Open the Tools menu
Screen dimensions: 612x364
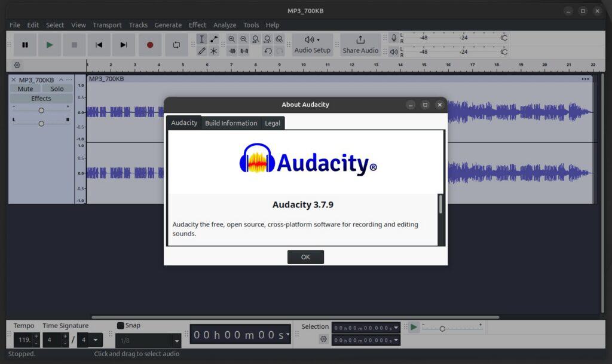(x=251, y=25)
